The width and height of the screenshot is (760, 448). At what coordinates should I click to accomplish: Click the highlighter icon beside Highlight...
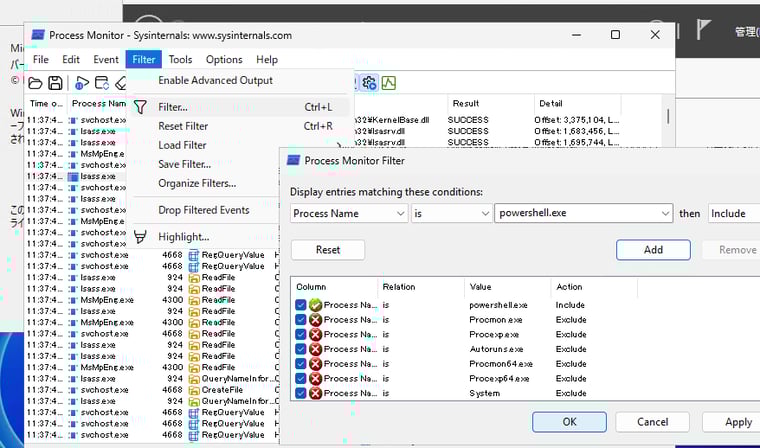[x=140, y=237]
